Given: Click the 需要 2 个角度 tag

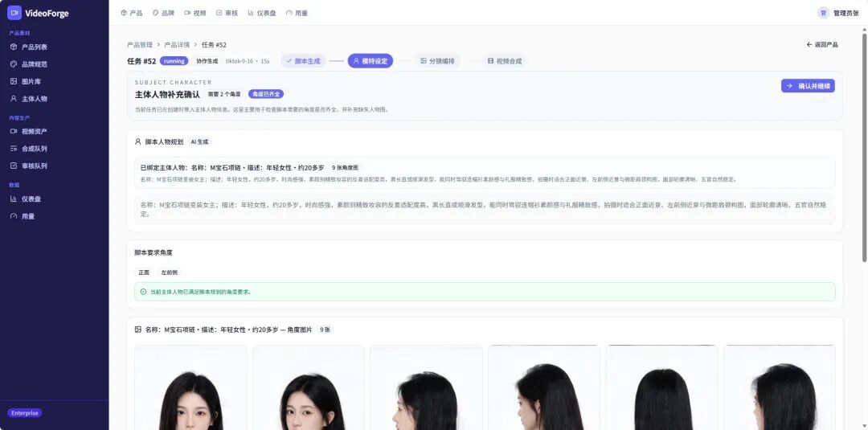Looking at the screenshot, I should point(225,94).
